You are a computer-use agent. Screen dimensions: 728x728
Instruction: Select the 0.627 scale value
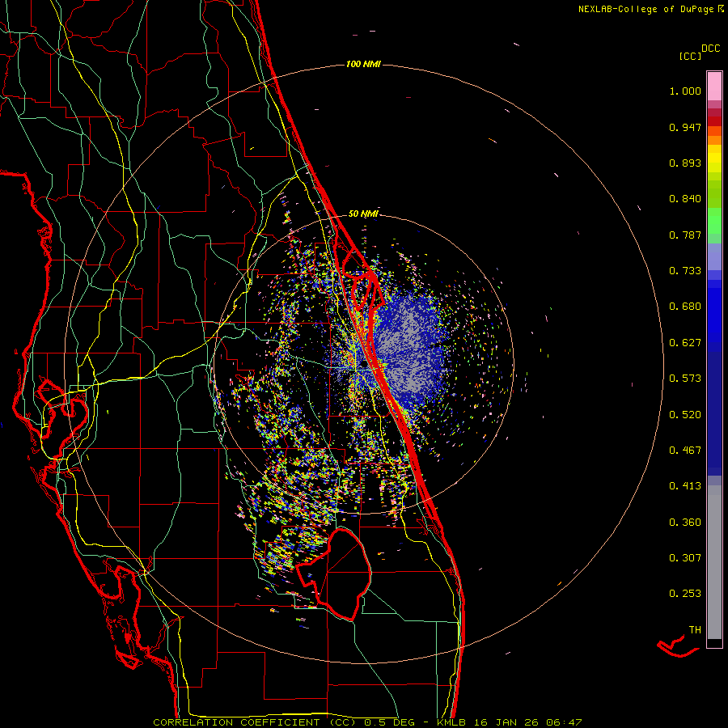685,343
